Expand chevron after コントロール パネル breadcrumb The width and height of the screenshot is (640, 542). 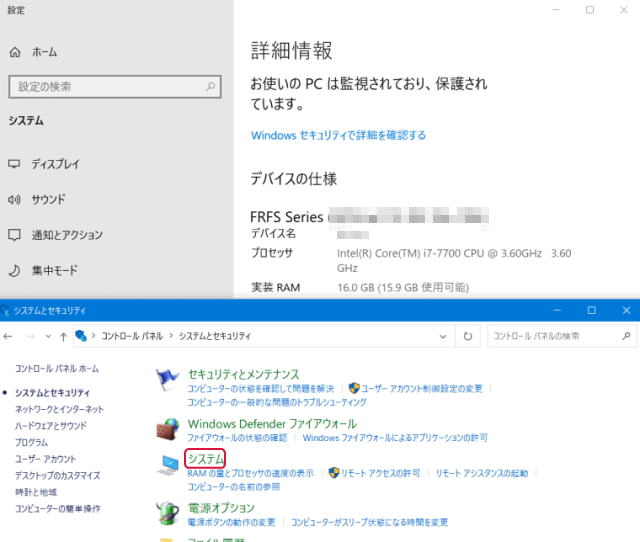(171, 336)
